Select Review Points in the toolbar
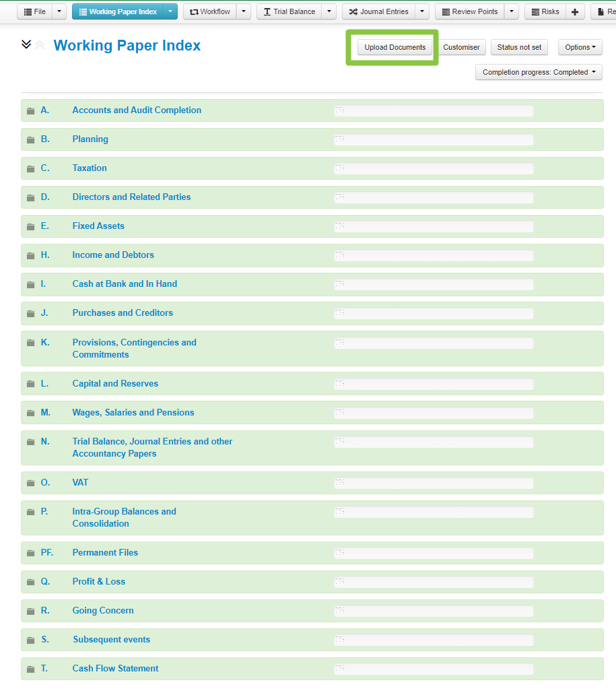 point(469,11)
